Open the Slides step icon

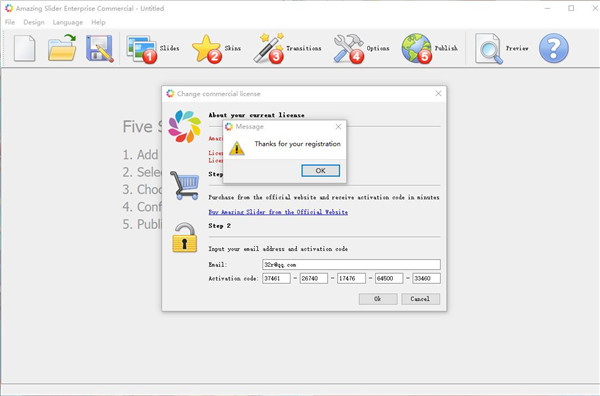(x=142, y=49)
